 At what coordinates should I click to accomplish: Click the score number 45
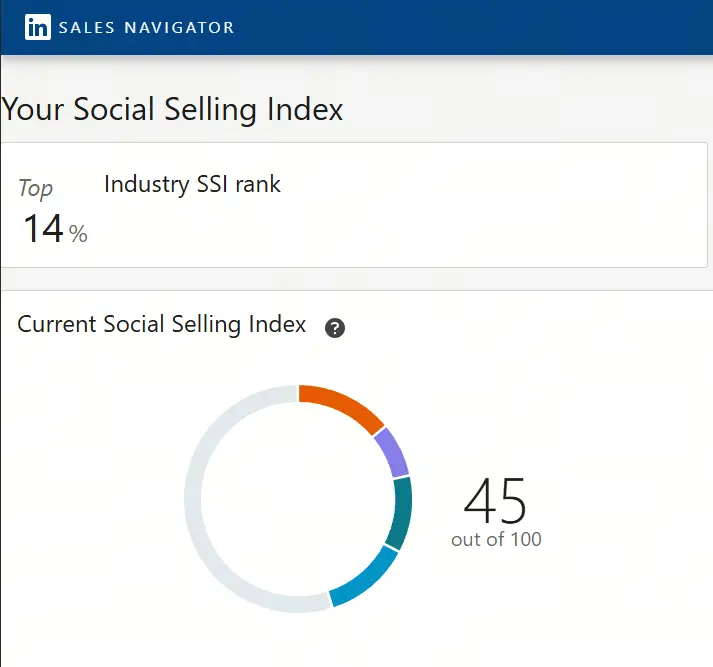pyautogui.click(x=495, y=500)
